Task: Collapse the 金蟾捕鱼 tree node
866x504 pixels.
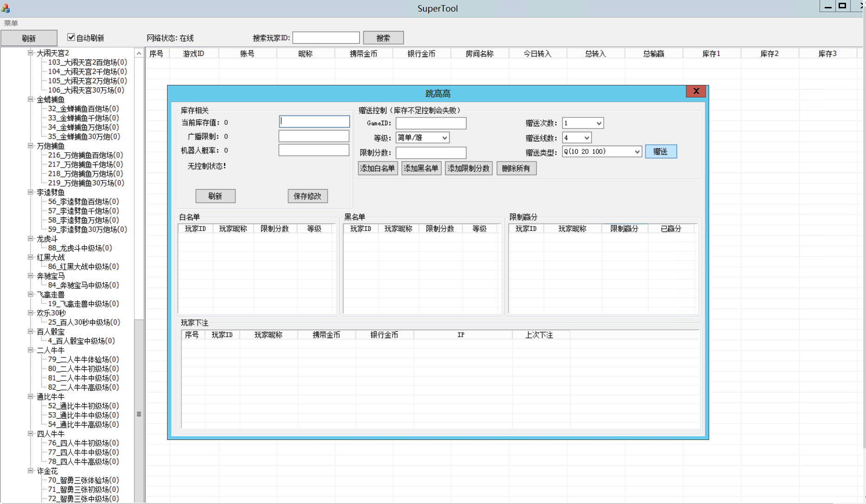Action: (31, 99)
